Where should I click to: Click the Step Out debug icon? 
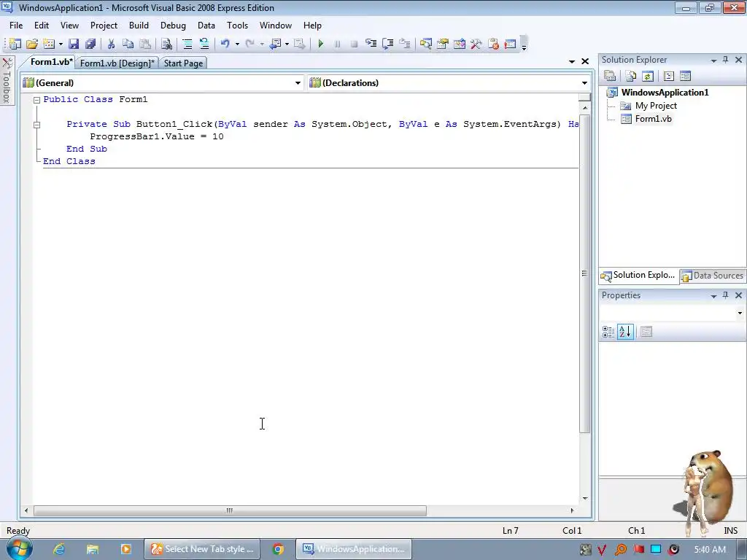pos(404,44)
